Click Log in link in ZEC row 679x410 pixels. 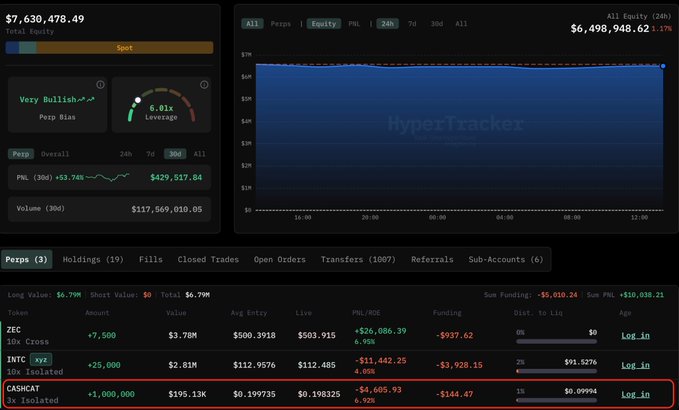tap(635, 336)
